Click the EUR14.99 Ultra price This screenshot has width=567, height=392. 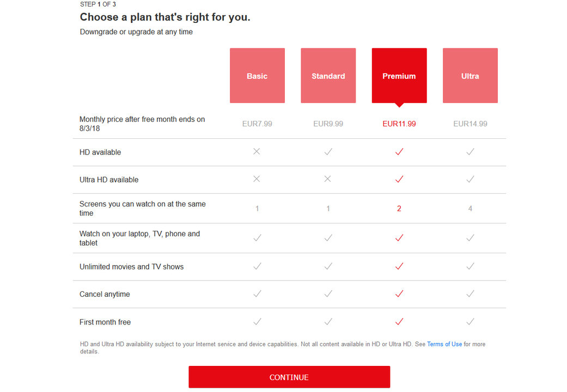tap(470, 124)
